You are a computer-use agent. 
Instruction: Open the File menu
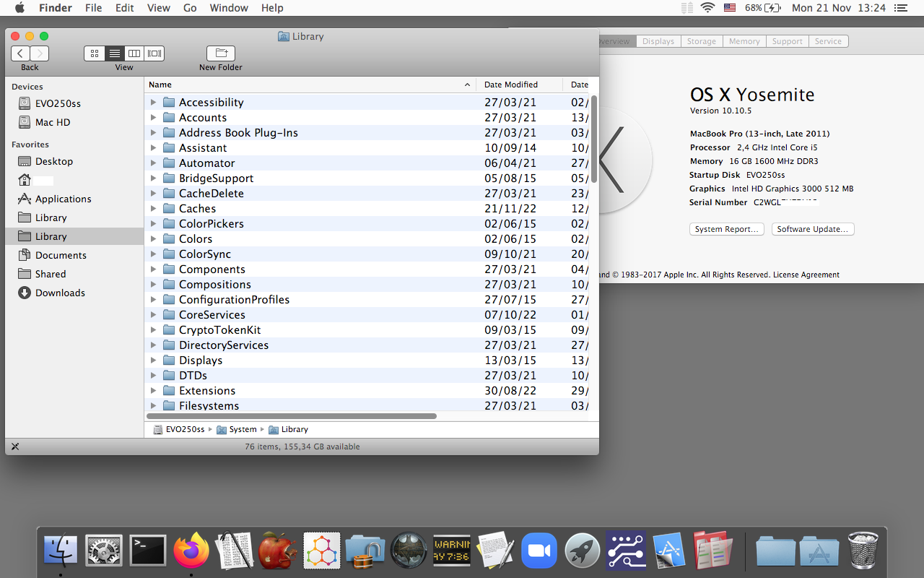click(x=93, y=8)
